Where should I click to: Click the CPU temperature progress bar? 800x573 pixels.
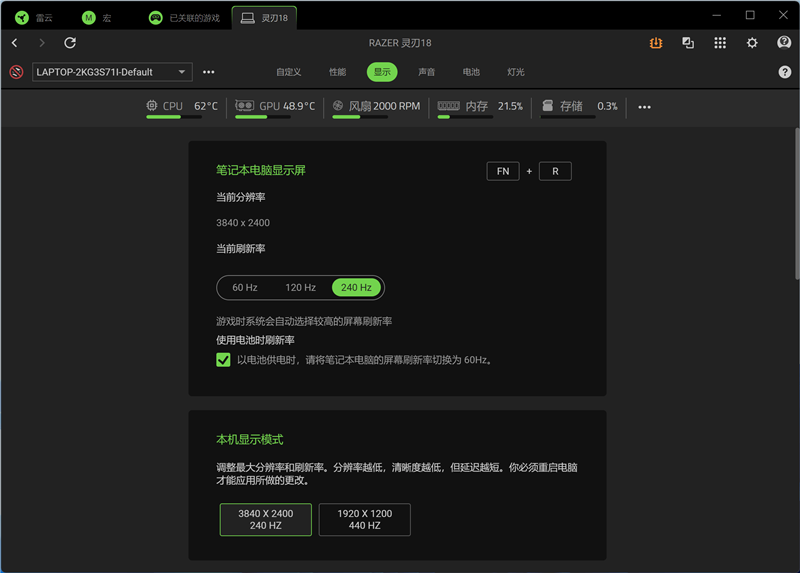pyautogui.click(x=174, y=117)
